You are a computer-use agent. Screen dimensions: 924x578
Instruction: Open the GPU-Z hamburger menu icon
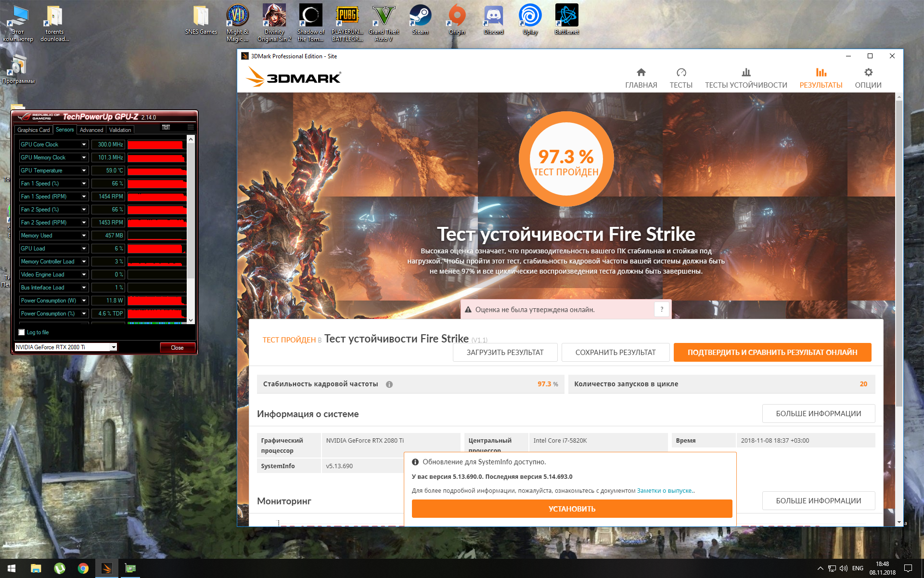(x=191, y=127)
